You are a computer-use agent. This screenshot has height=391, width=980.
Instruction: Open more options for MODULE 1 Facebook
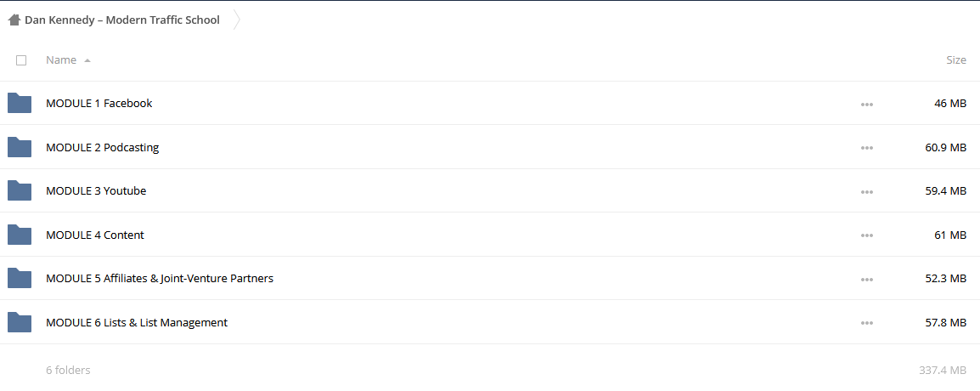[x=867, y=105]
